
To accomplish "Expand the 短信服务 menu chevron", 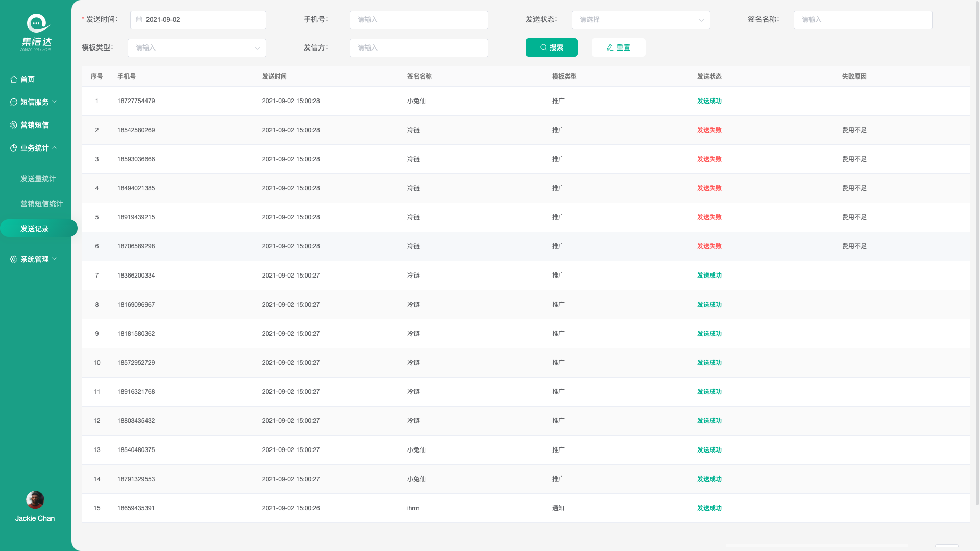I will [54, 102].
